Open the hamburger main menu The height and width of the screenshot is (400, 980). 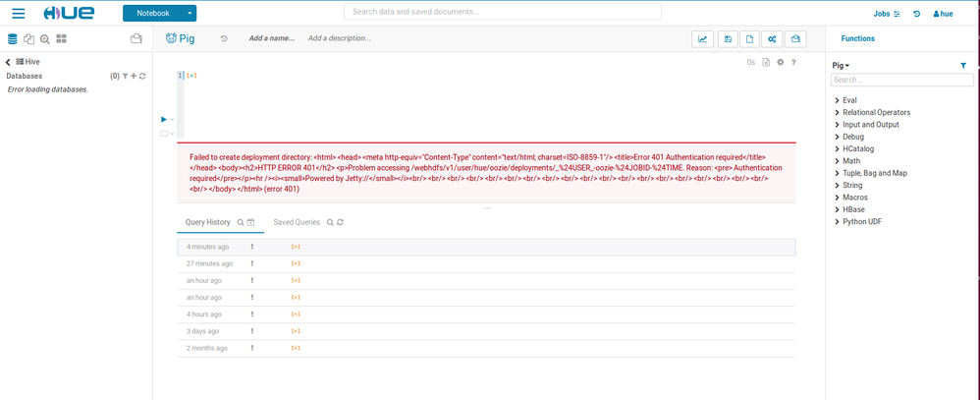point(18,14)
